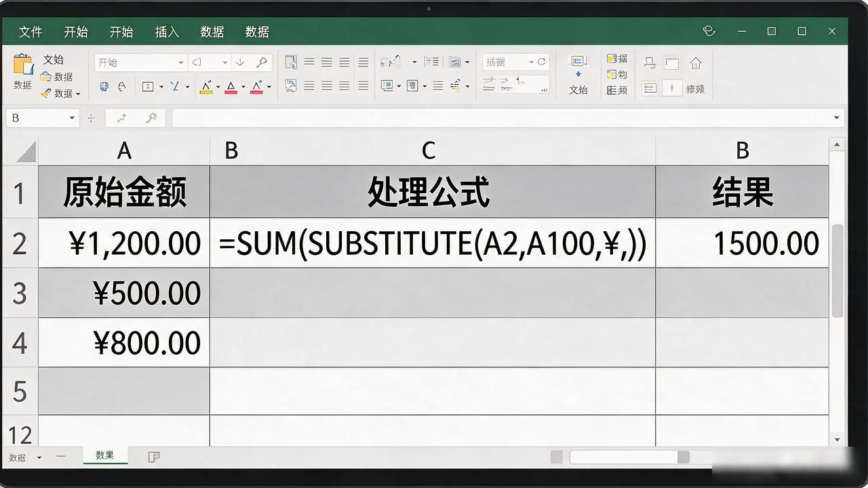
Task: Select the house icon in the ribbon
Action: pyautogui.click(x=696, y=63)
